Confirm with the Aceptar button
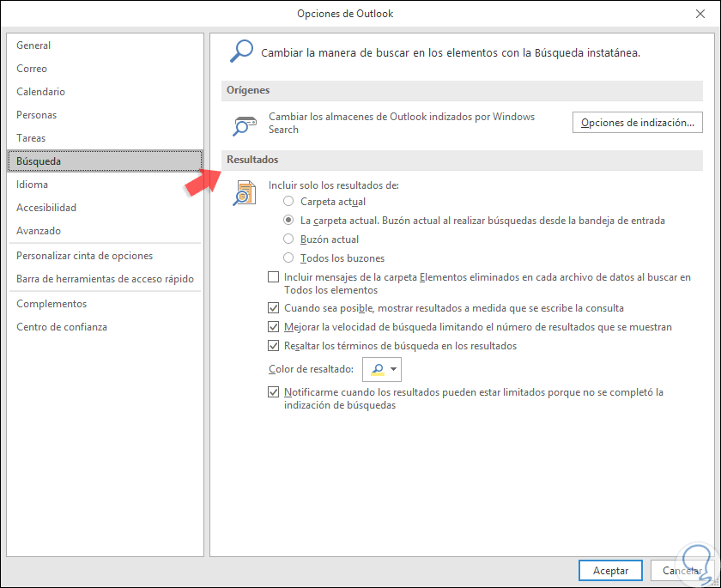The width and height of the screenshot is (721, 588). [x=610, y=571]
